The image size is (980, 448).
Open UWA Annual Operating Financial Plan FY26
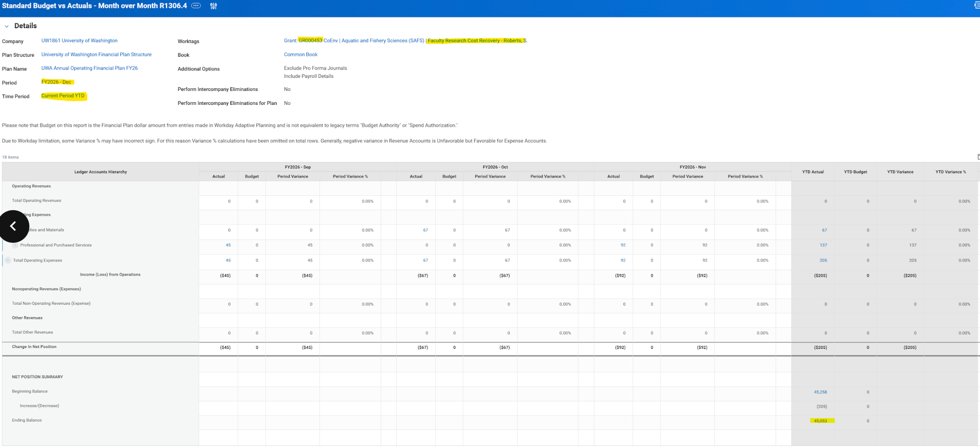coord(89,68)
